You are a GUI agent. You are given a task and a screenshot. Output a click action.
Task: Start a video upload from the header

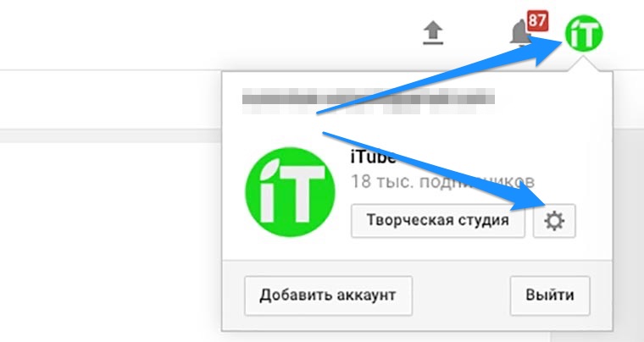(x=433, y=33)
